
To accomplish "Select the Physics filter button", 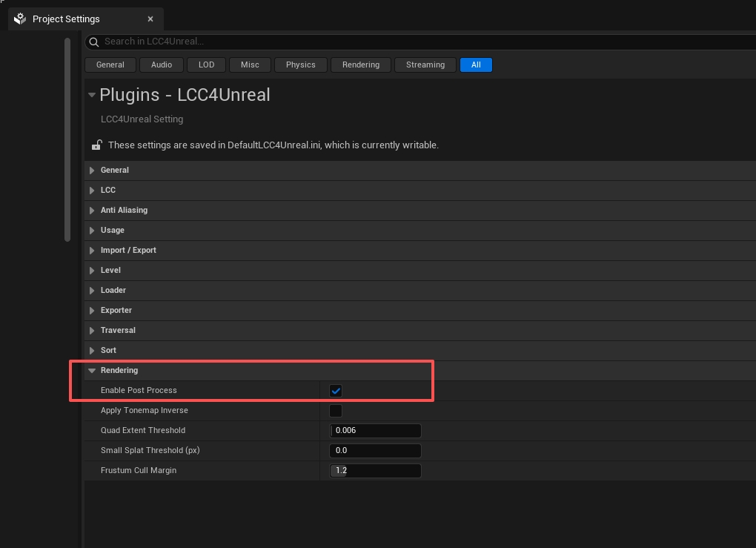I will 300,65.
